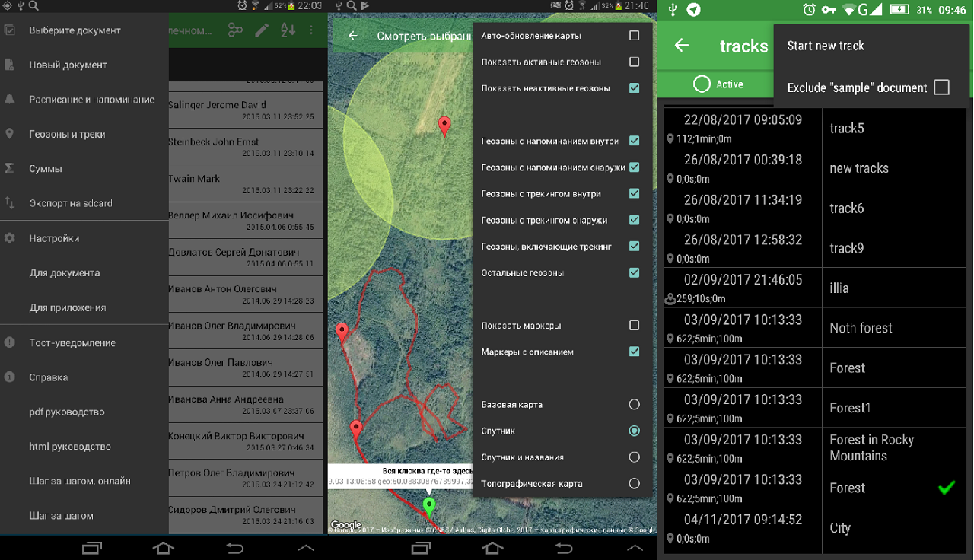Tap the pencil edit icon in toolbar
The width and height of the screenshot is (974, 560).
(262, 30)
